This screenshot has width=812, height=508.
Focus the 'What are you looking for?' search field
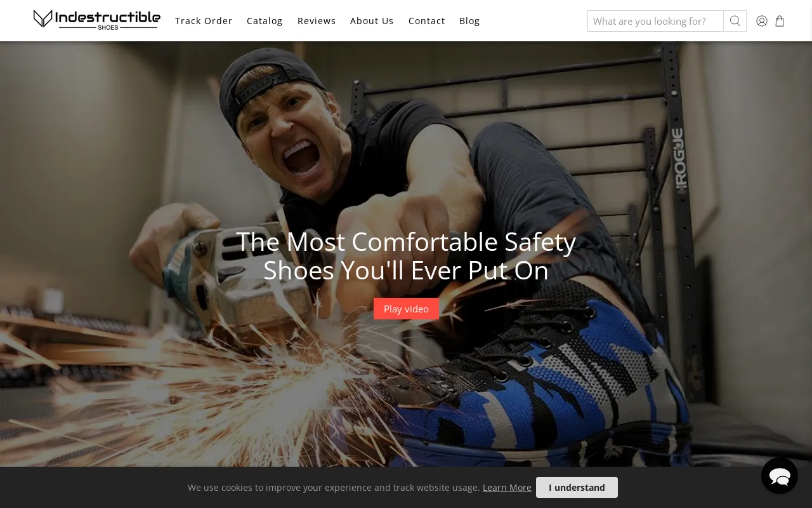[x=655, y=21]
